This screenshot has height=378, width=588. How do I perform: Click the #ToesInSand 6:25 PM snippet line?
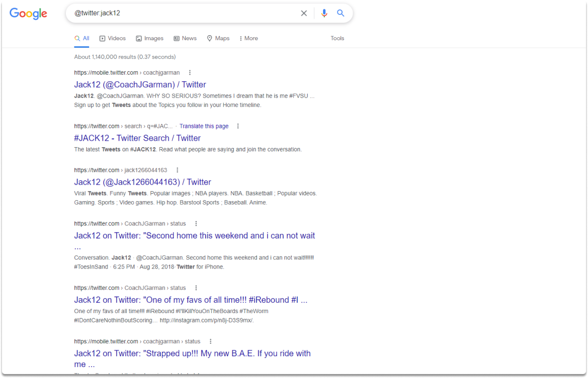(149, 267)
